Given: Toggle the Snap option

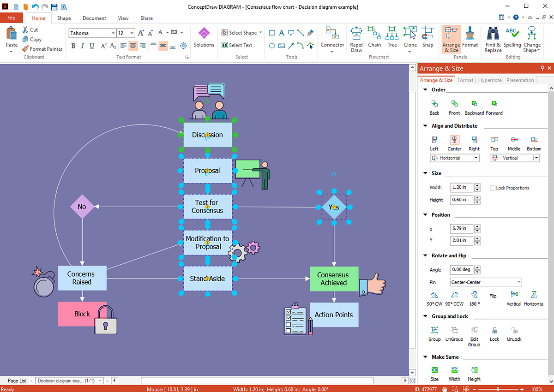Looking at the screenshot, I should [428, 37].
